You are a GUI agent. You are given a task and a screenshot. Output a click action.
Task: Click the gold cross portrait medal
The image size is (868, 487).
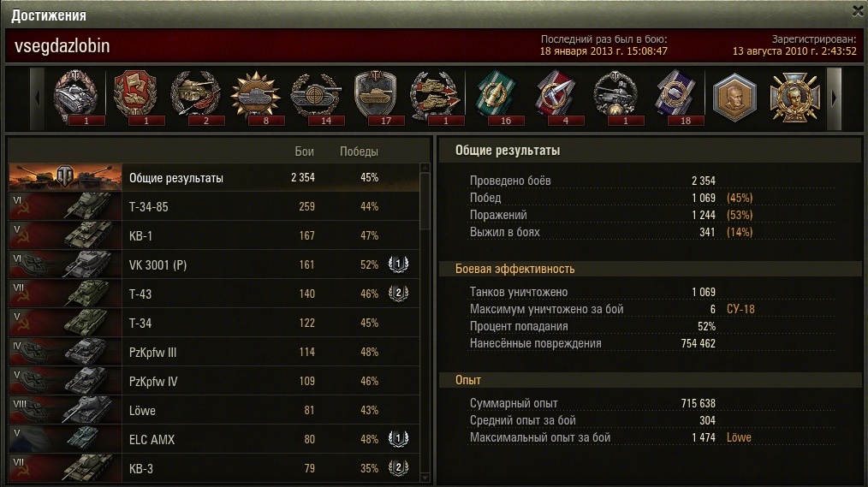click(x=794, y=98)
